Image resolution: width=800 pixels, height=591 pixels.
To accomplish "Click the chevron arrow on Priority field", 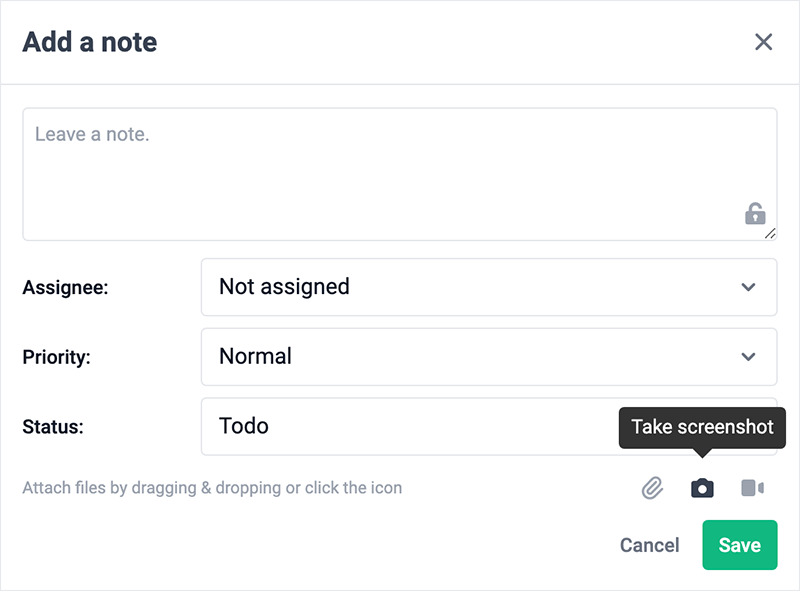I will 748,357.
